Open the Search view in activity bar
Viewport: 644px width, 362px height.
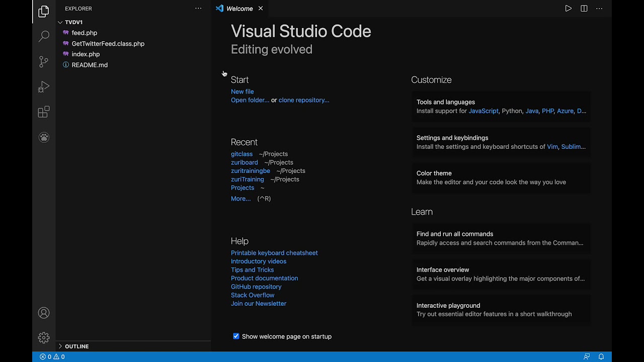tap(44, 36)
